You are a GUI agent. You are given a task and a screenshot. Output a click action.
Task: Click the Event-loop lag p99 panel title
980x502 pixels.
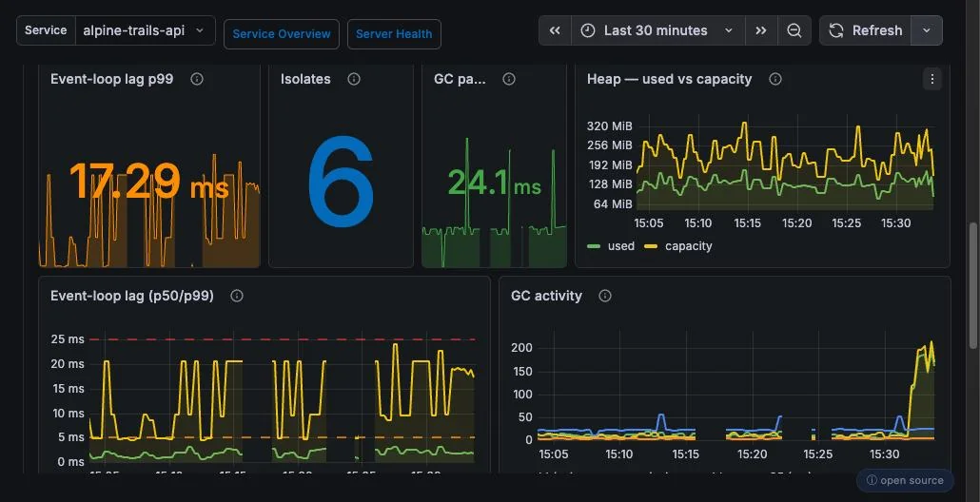[x=112, y=79]
